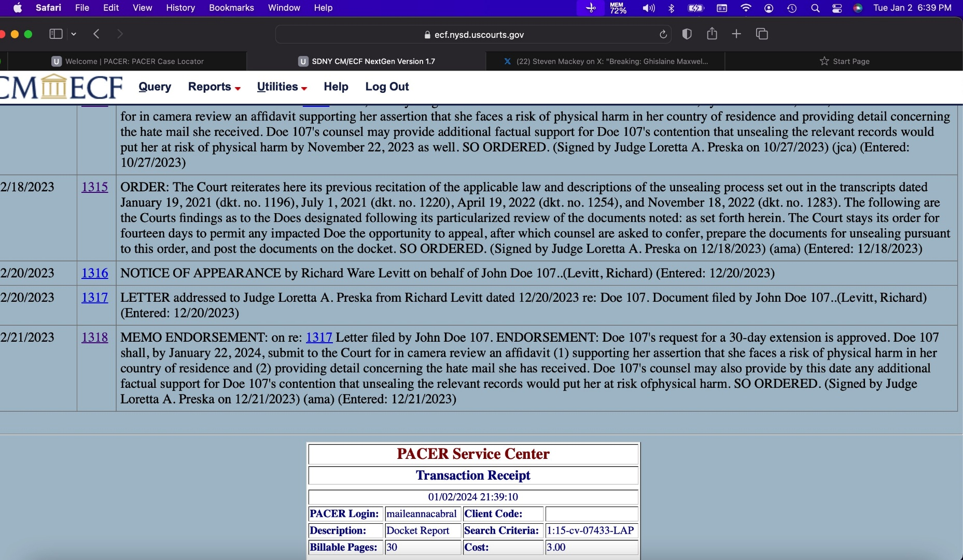Screen dimensions: 963x560
Task: Open docket entry 1317 link in number column
Action: tap(95, 297)
